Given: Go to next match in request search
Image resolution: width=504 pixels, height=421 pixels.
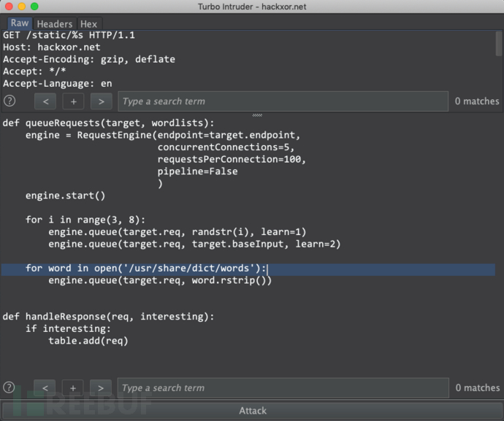Looking at the screenshot, I should [x=101, y=101].
